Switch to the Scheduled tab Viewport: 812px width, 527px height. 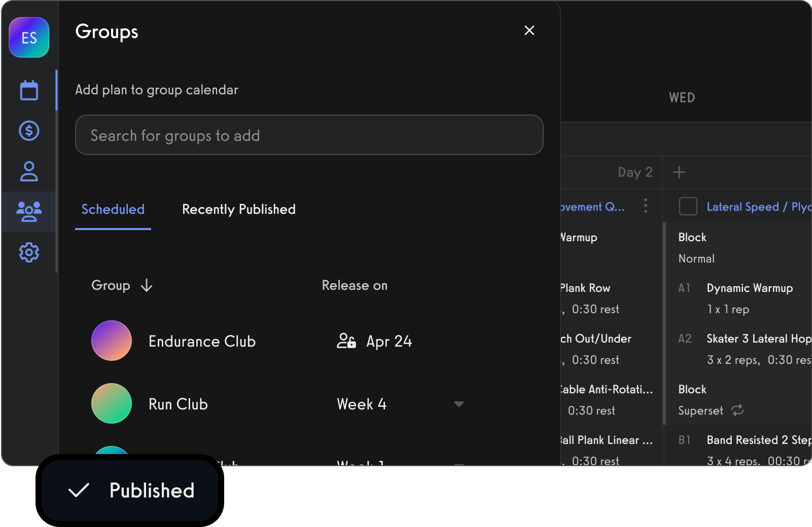click(113, 209)
